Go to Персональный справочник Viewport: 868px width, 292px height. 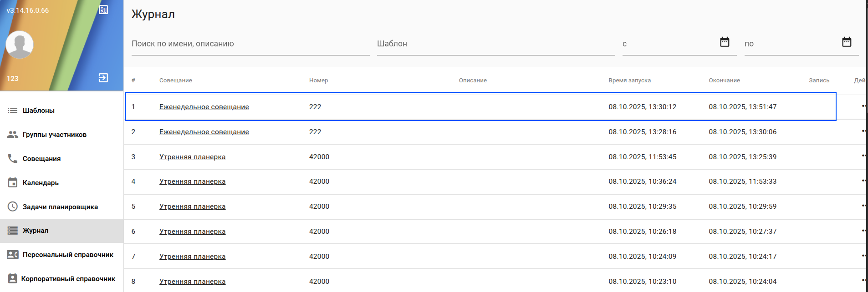pyautogui.click(x=68, y=255)
